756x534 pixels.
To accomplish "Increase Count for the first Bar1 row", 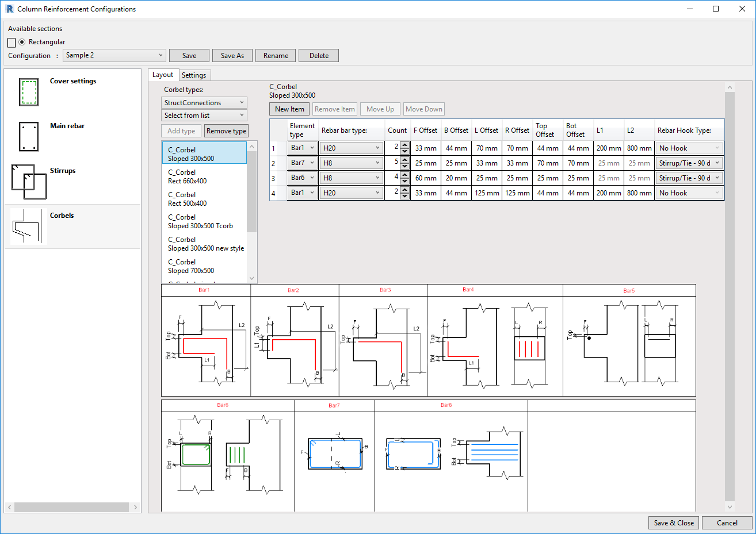I will pyautogui.click(x=404, y=145).
